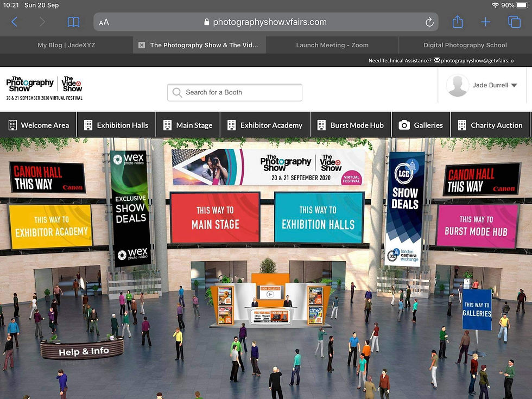Click Wex Exclusive Show Deals banner
This screenshot has width=532, height=399.
(131, 207)
